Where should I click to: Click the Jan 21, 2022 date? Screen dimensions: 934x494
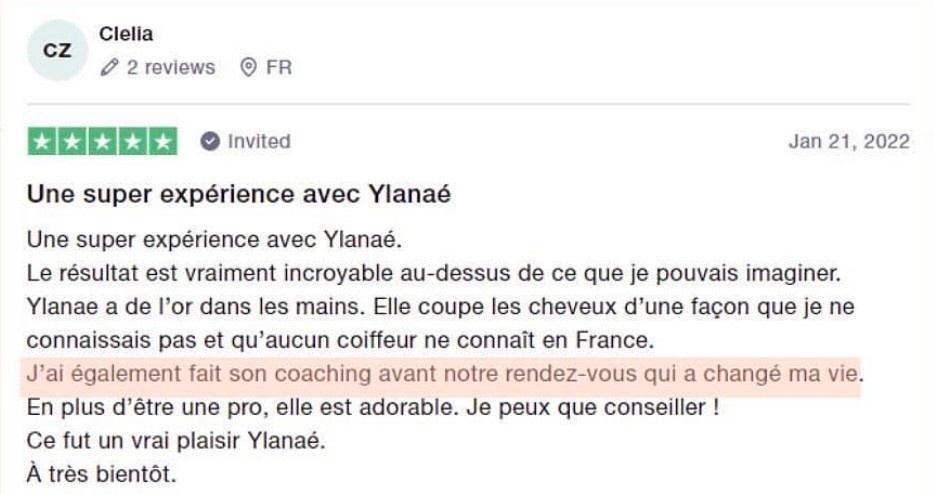click(x=848, y=142)
